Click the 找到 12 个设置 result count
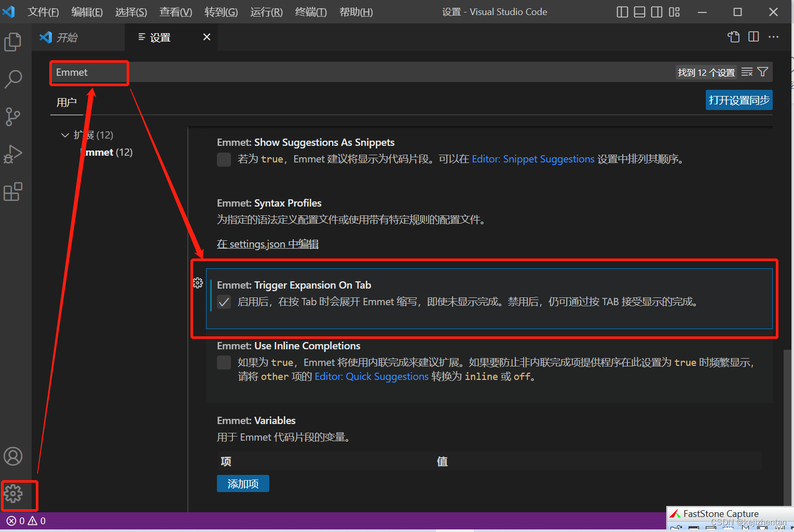Image resolution: width=794 pixels, height=532 pixels. 706,73
